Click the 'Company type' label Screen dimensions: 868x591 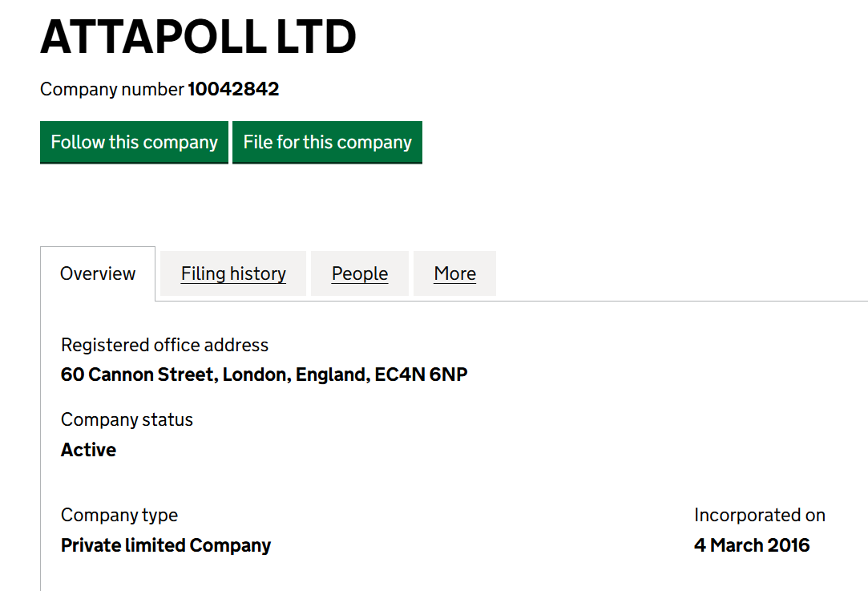[119, 515]
